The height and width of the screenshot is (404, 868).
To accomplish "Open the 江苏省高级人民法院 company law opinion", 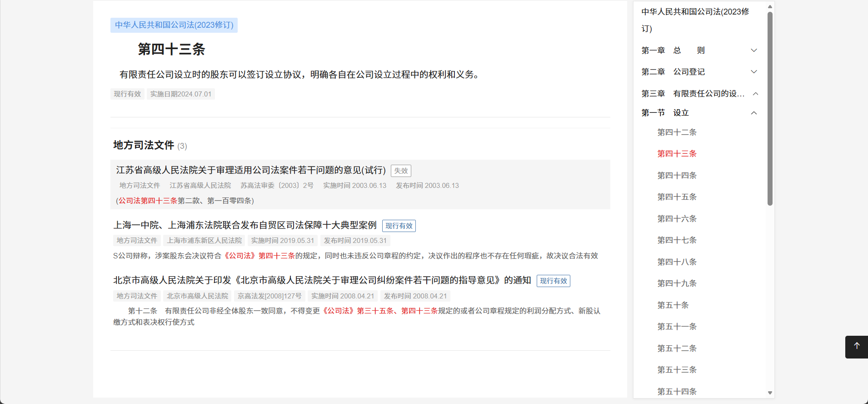I will [x=251, y=170].
